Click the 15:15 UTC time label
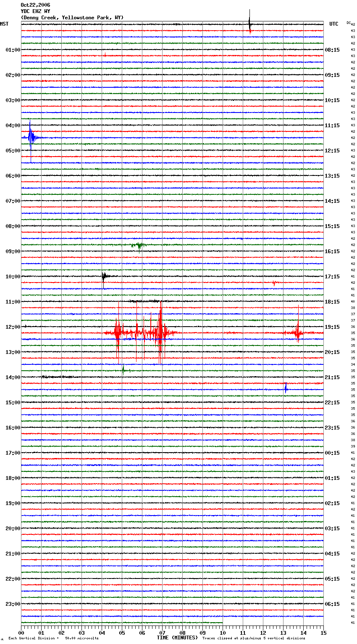The image size is (357, 644). pos(332,226)
